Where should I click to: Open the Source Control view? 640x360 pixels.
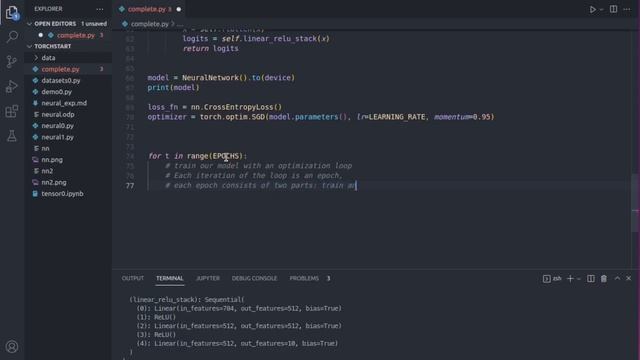[12, 62]
